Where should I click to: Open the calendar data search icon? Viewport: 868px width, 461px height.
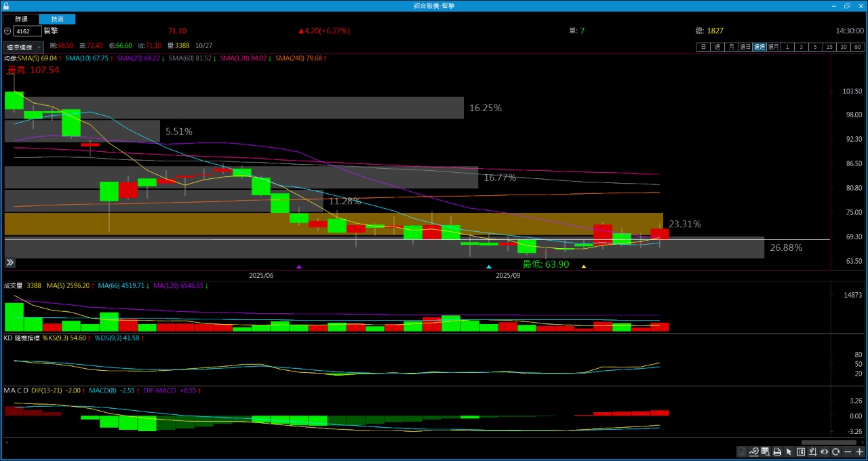click(766, 452)
